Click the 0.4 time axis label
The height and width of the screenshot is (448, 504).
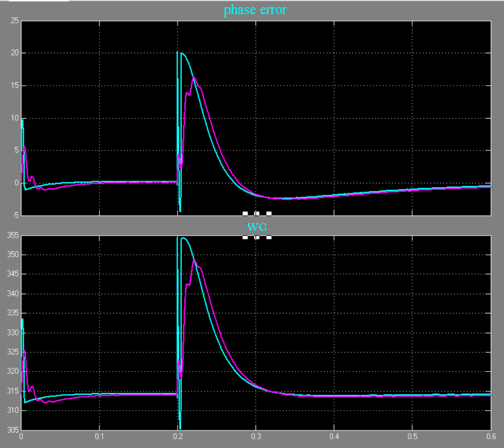click(x=334, y=436)
